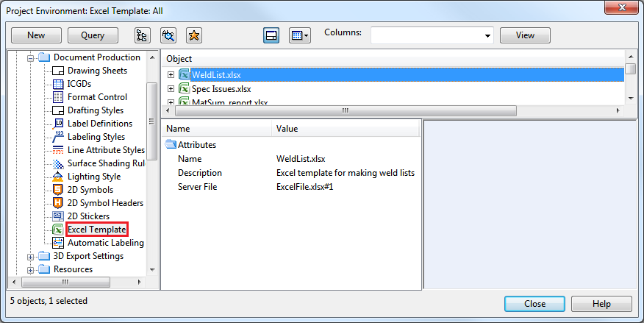Click the Spec Issues.xlsx file icon
The height and width of the screenshot is (323, 644).
[x=185, y=89]
